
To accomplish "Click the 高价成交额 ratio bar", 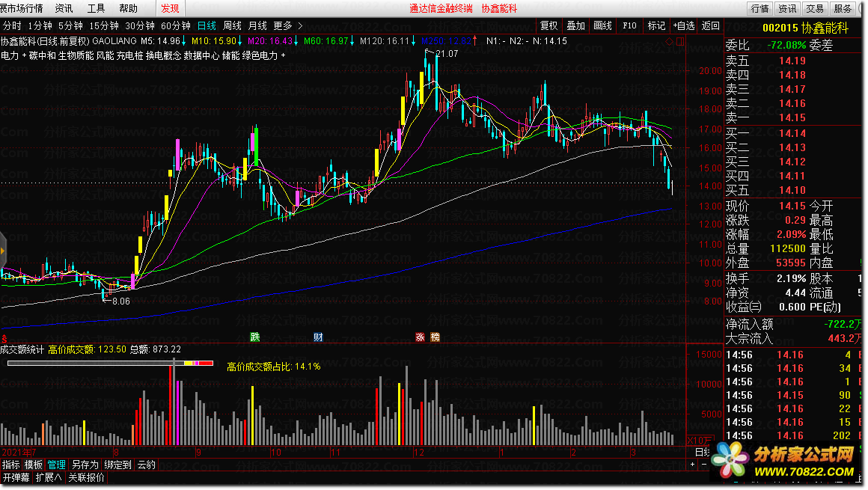I will pyautogui.click(x=110, y=364).
